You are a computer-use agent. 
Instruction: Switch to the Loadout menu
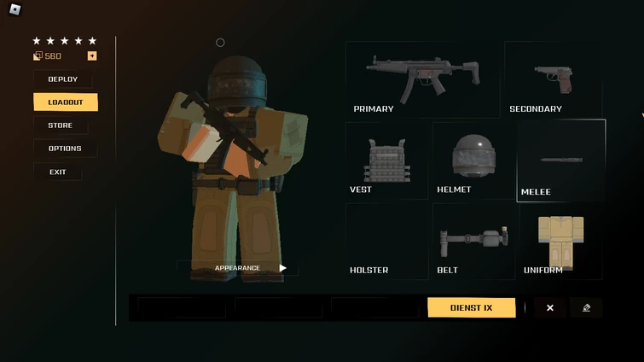[66, 102]
